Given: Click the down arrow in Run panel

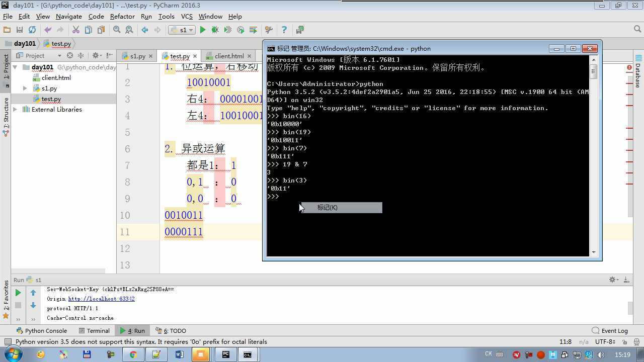Looking at the screenshot, I should pyautogui.click(x=33, y=305).
